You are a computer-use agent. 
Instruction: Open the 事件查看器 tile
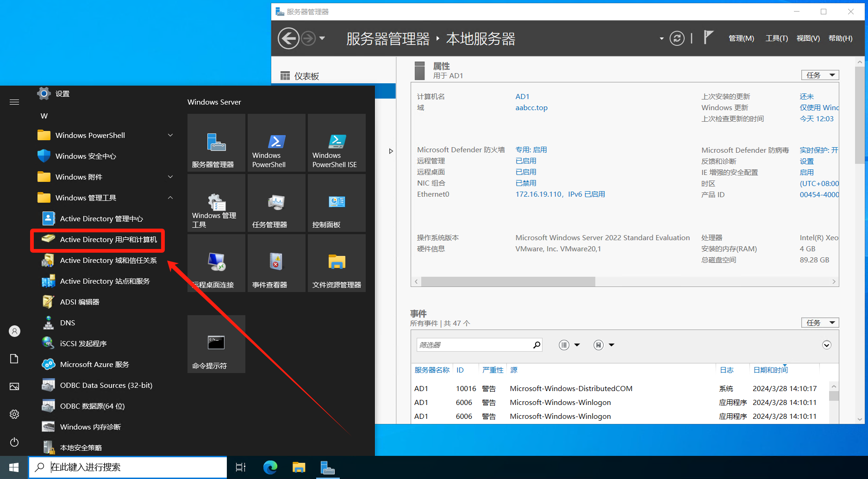276,263
